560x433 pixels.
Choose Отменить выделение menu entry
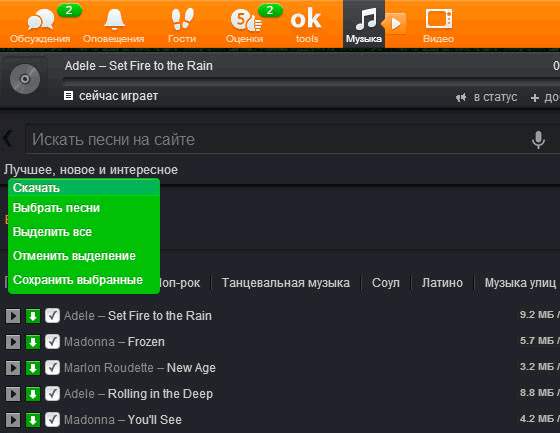tap(74, 256)
